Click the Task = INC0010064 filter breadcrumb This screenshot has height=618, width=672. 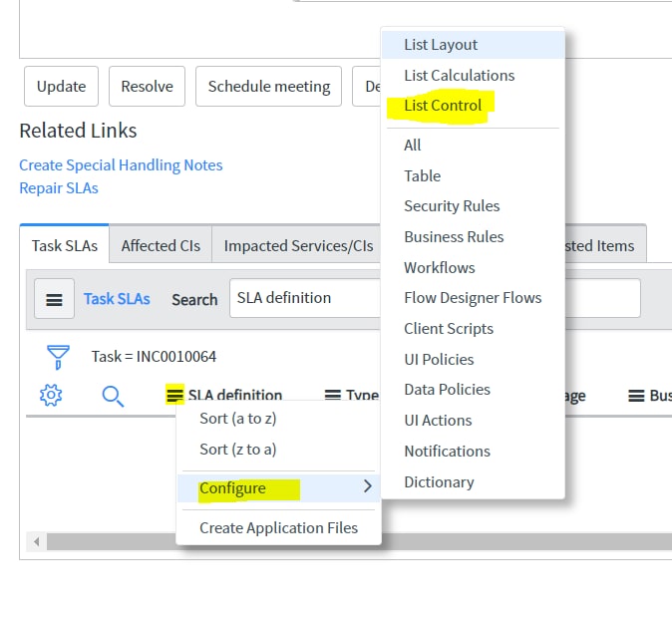pyautogui.click(x=154, y=356)
